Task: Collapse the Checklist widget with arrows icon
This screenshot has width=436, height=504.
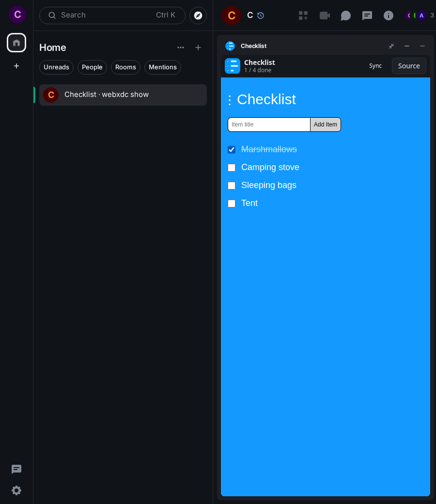Action: click(391, 46)
